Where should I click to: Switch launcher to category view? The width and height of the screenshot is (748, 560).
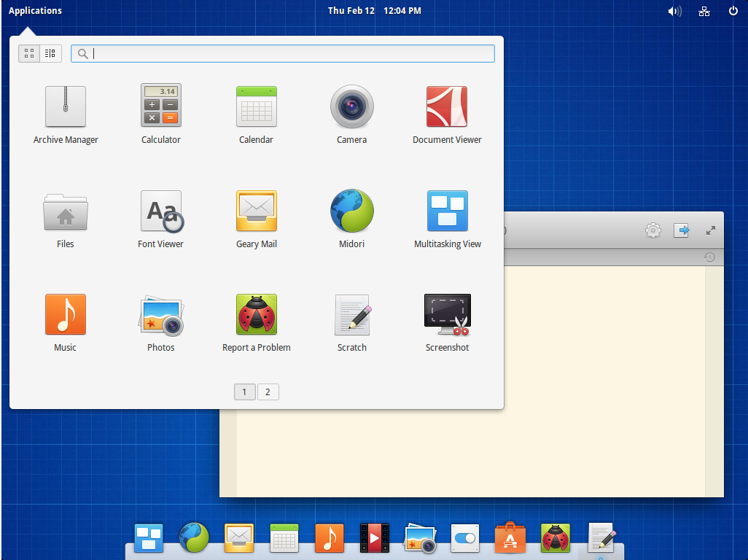tap(50, 53)
